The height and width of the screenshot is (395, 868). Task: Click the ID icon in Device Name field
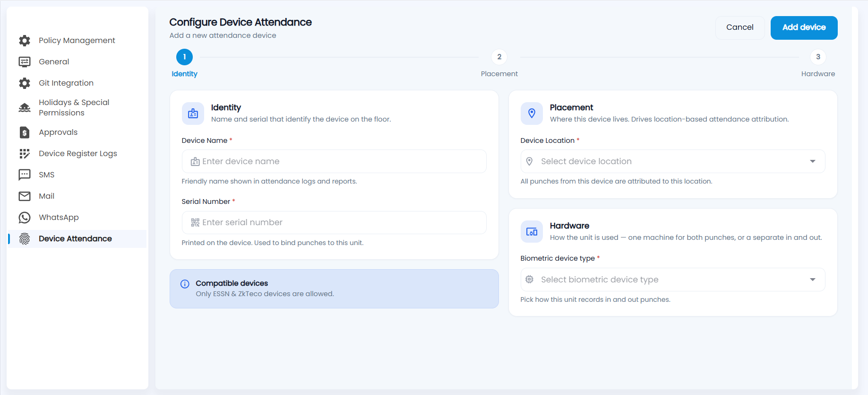click(195, 162)
